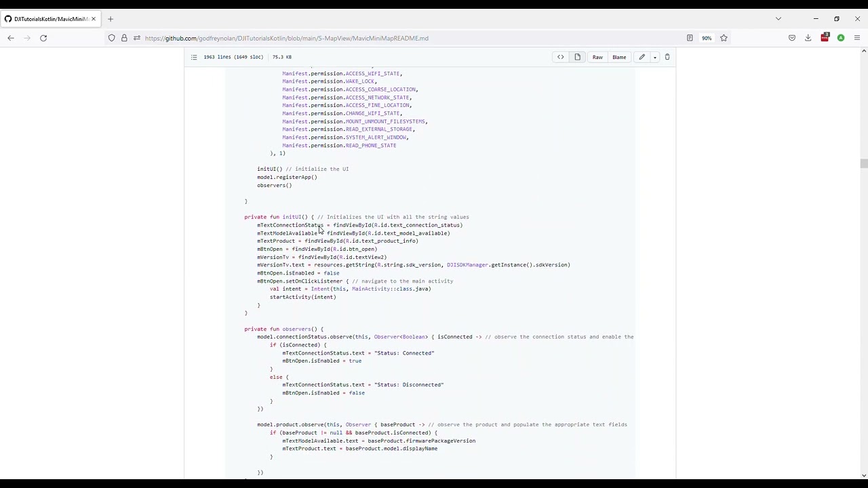Image resolution: width=868 pixels, height=488 pixels.
Task: Click '"Status: Disconnected"' string
Action: point(409,385)
